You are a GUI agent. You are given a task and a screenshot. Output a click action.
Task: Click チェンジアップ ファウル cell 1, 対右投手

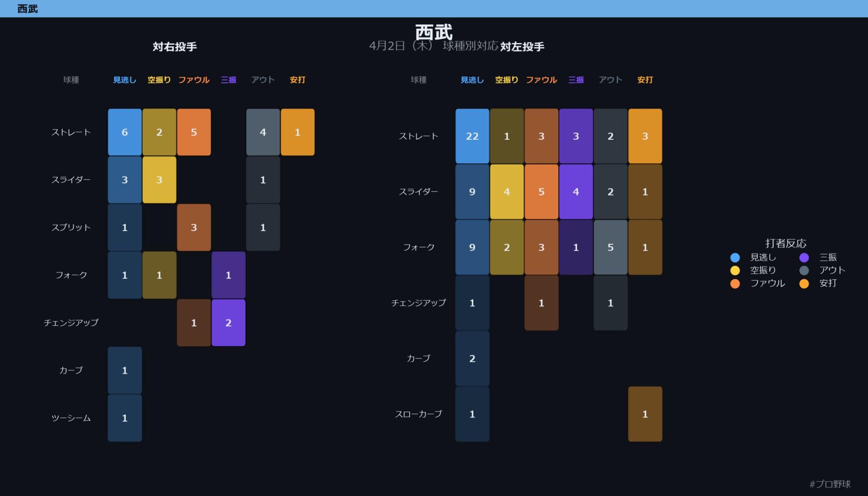194,323
